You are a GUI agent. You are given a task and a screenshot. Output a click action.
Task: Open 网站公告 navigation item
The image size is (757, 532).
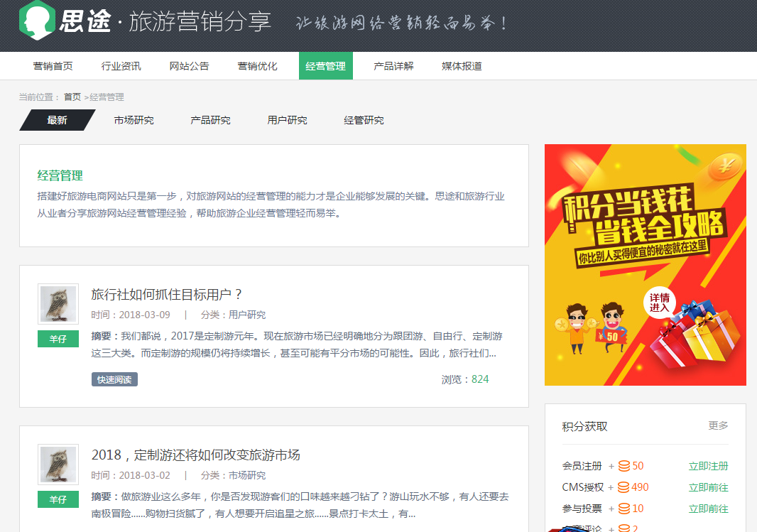pos(189,66)
